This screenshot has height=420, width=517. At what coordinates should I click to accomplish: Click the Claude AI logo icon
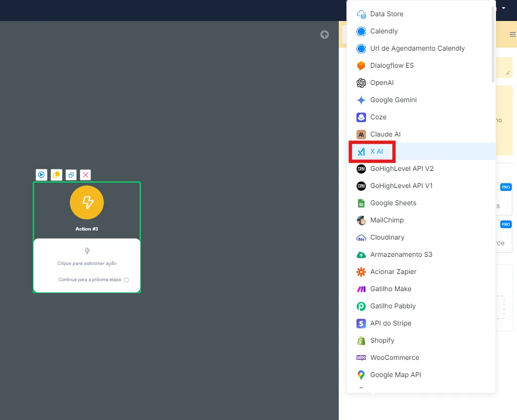pyautogui.click(x=361, y=135)
